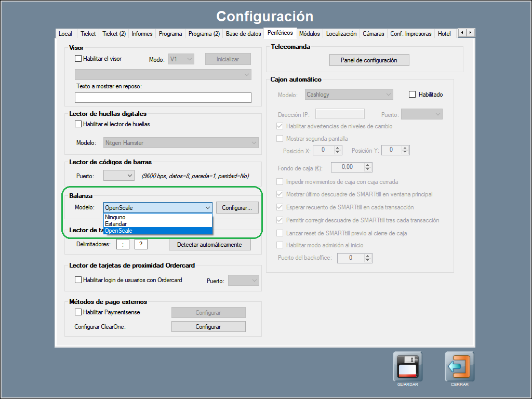The height and width of the screenshot is (399, 532).
Task: Click Configurar button for ClearOne
Action: pyautogui.click(x=208, y=327)
